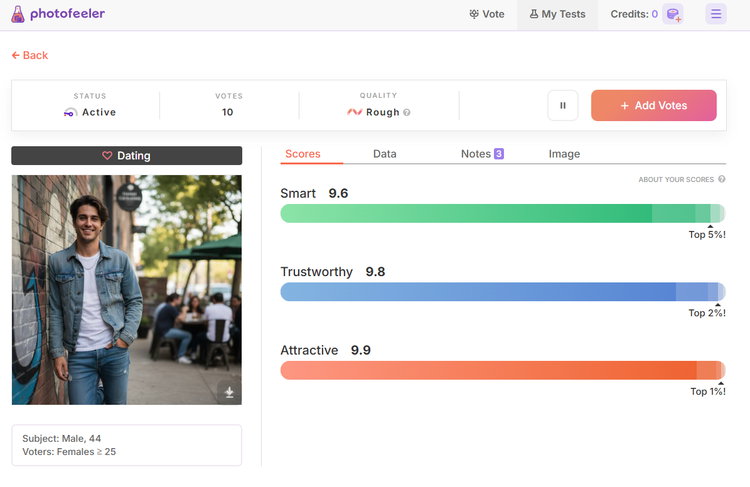Open the Vote page
This screenshot has height=487, width=750.
[487, 14]
